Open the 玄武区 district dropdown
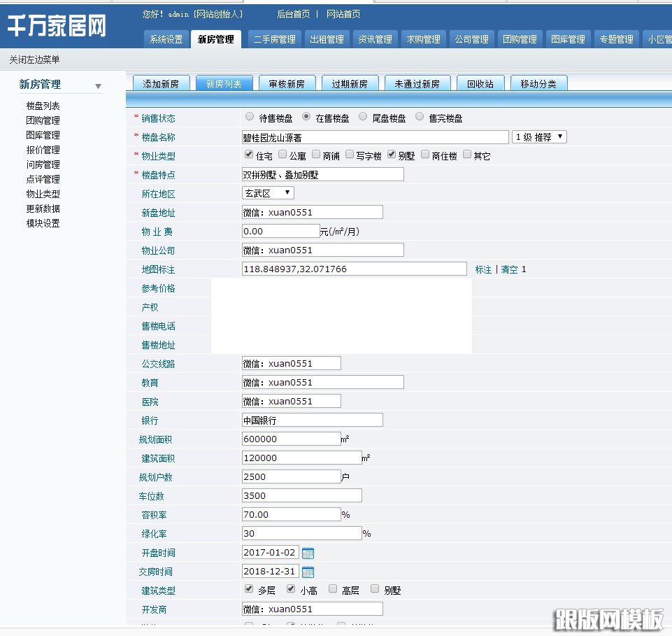The image size is (672, 636). coord(267,192)
